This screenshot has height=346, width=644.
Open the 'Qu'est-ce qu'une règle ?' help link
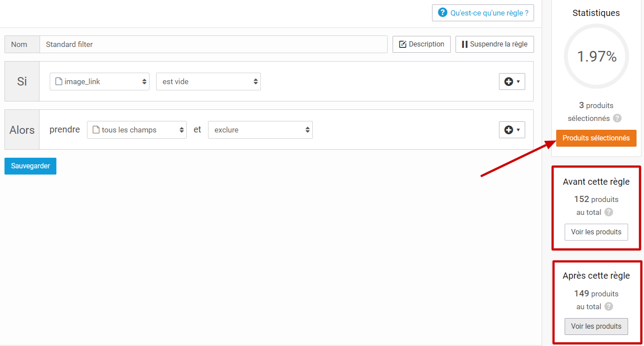(x=483, y=13)
